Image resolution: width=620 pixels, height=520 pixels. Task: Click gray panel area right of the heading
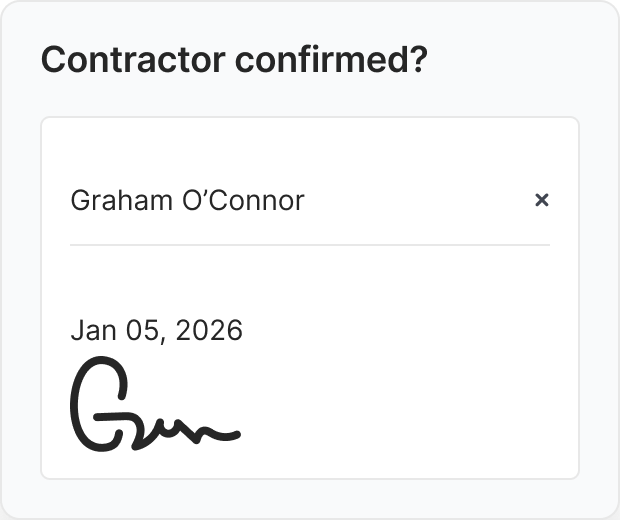click(520, 61)
